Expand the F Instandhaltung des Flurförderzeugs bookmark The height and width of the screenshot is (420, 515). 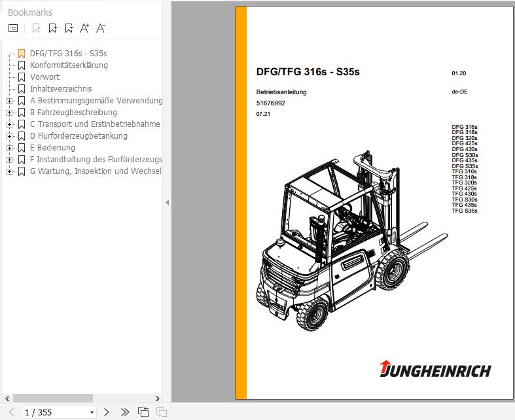point(10,160)
